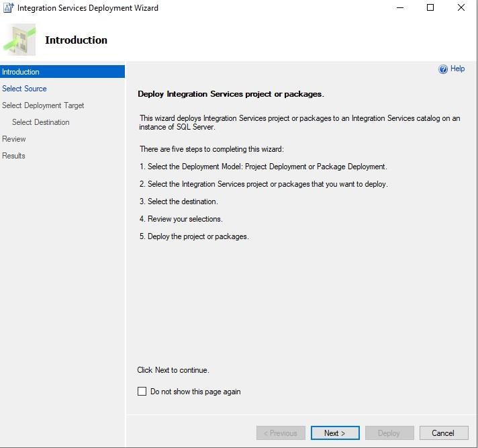Open the Results step in sidebar

[13, 156]
